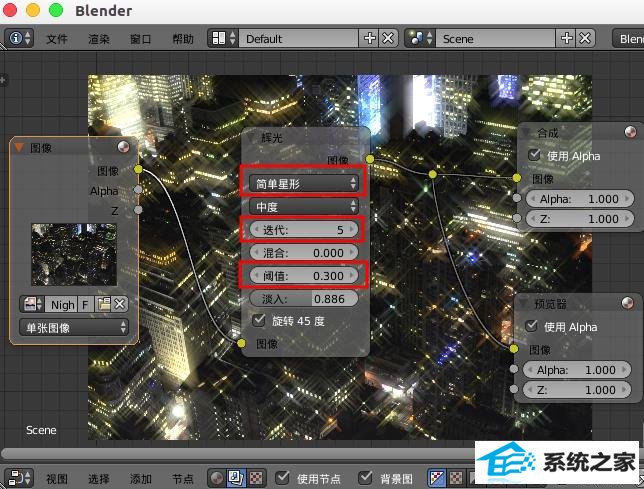
Task: Open image file via folder icon
Action: (x=103, y=305)
